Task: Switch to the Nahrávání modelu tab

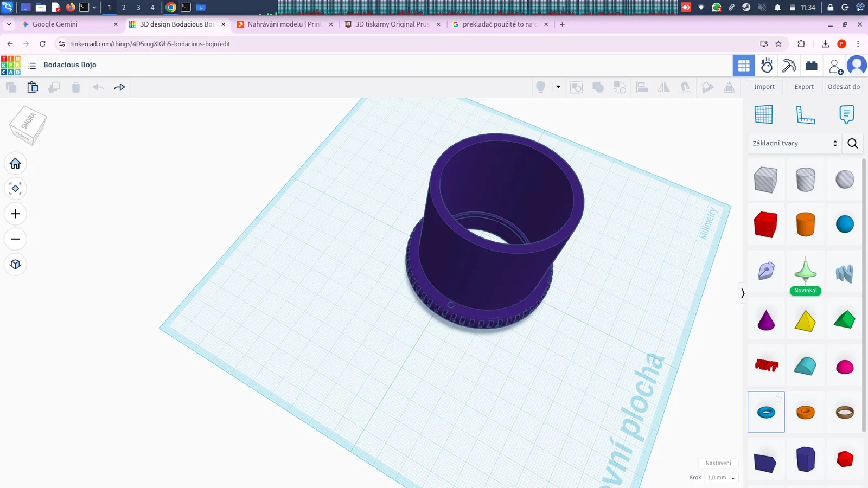Action: [x=285, y=24]
